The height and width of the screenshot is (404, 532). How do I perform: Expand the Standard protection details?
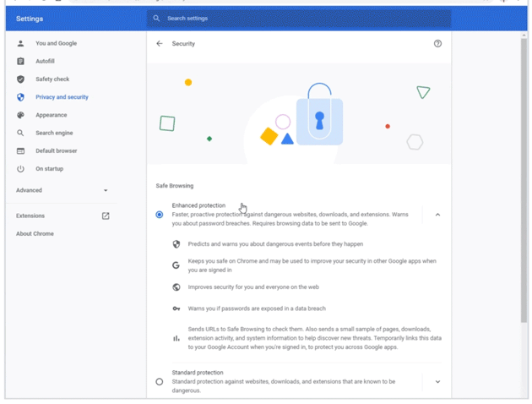(x=437, y=382)
